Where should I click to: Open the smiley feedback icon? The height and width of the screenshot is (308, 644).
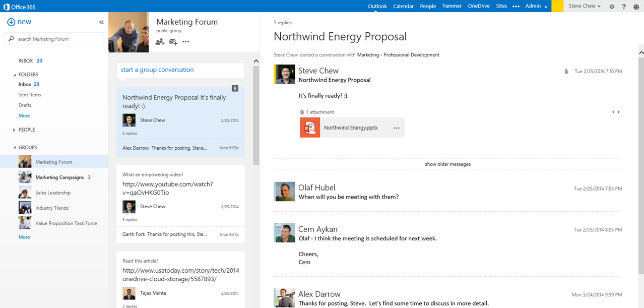tap(636, 7)
